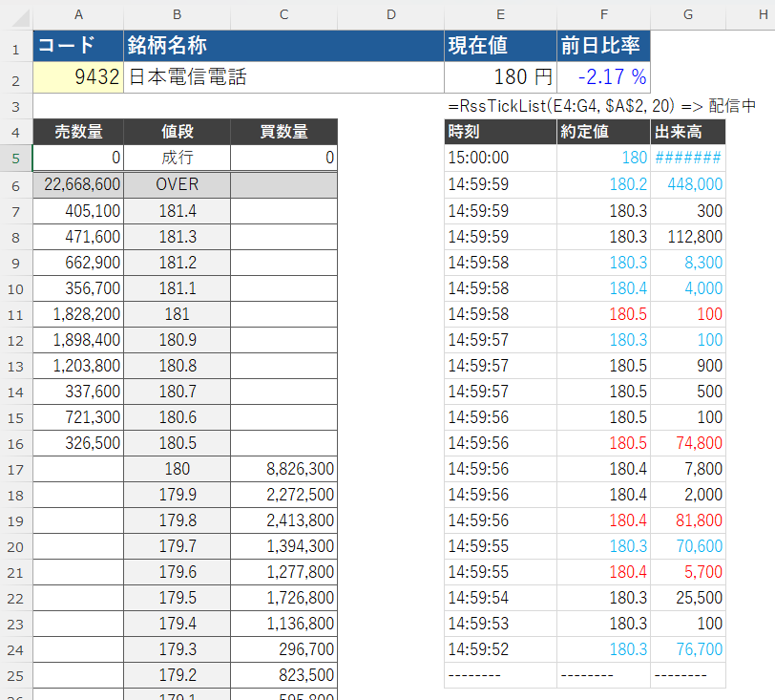Click red volume cell 5,700
This screenshot has width=775, height=700.
(688, 572)
